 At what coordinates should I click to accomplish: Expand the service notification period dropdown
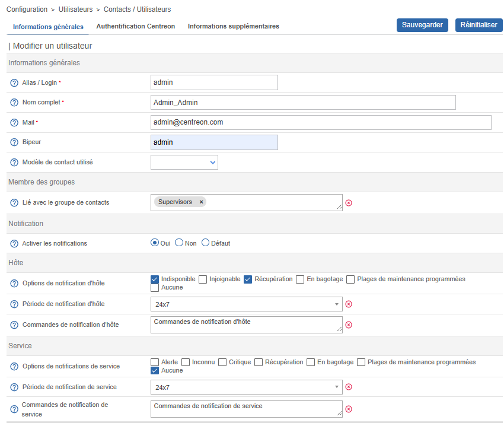coord(246,387)
